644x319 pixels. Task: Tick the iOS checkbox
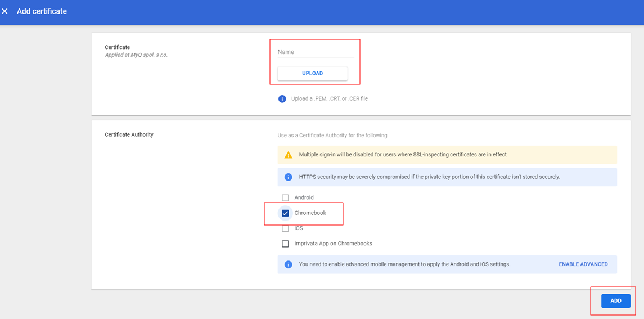285,228
